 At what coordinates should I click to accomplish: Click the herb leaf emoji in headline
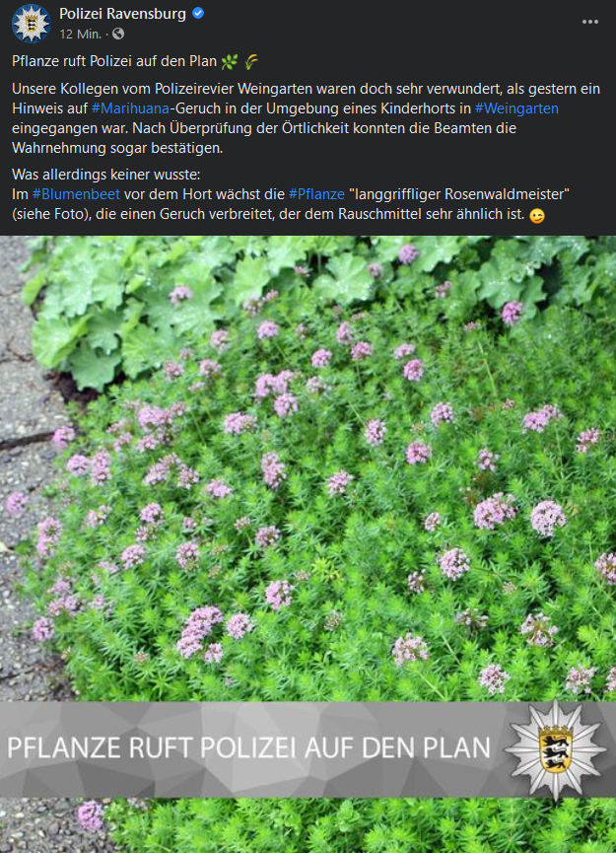click(230, 62)
